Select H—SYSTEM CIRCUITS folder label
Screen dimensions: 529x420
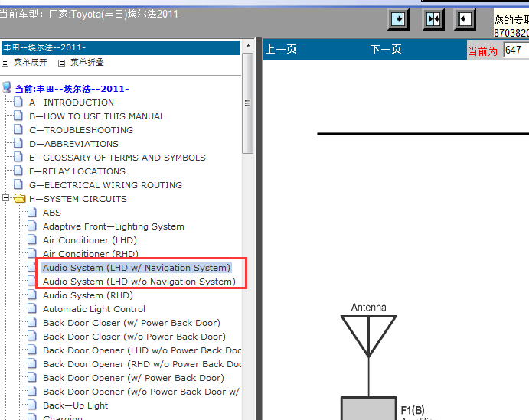point(78,199)
